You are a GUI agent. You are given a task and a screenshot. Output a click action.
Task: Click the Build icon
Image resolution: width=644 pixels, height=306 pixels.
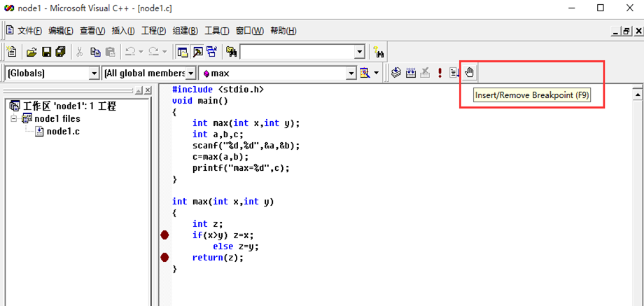click(410, 74)
